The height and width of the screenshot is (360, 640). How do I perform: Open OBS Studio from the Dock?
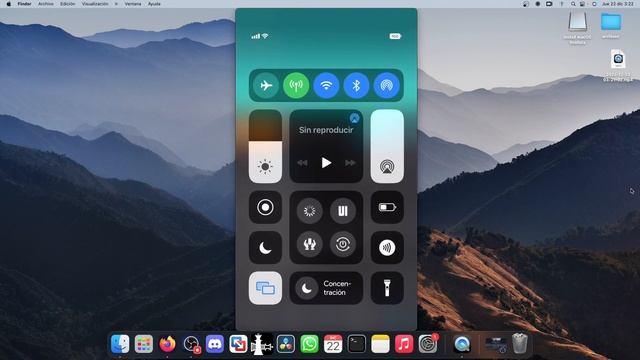click(191, 344)
